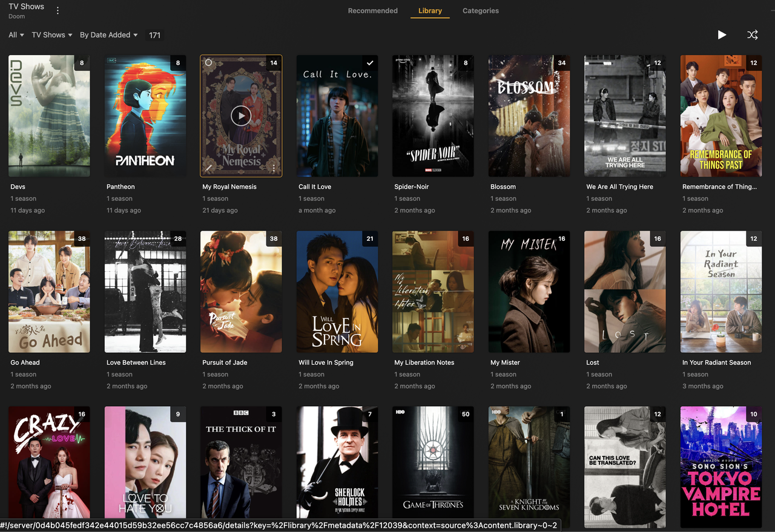Click "3 months ago" under In Your Radiant Season
The image size is (775, 532).
tap(703, 386)
